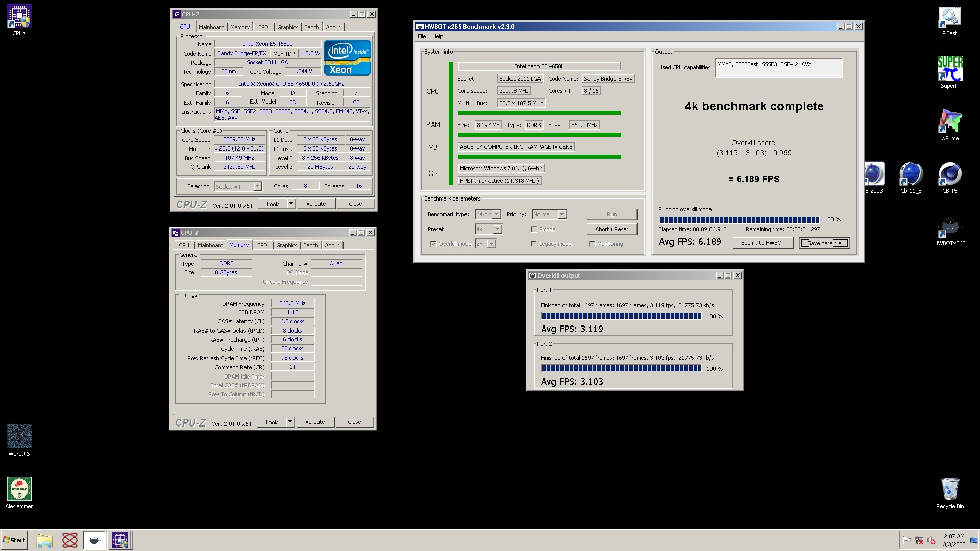The image size is (980, 551).
Task: Open the Preset 4k dropdown
Action: [x=488, y=229]
